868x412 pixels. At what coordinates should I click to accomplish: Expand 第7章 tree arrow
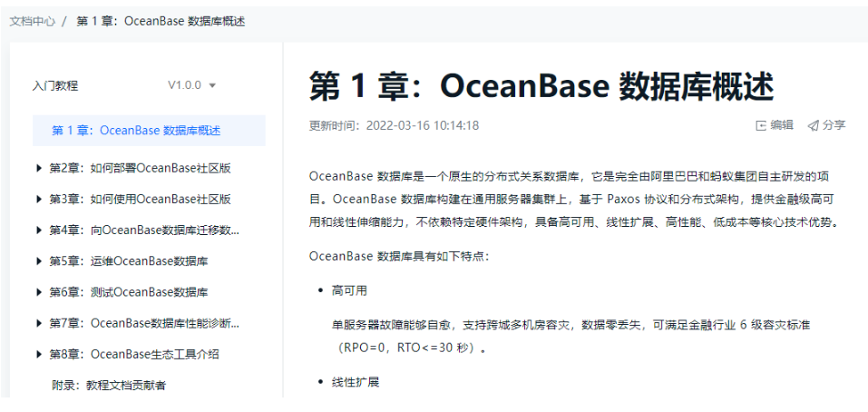pos(39,323)
